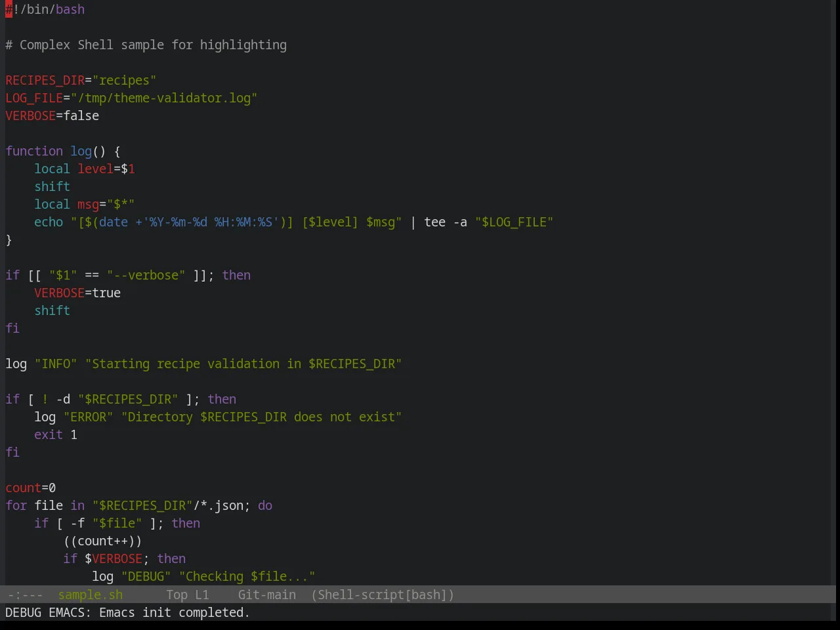Click the -:--- buffer status flags
The height and width of the screenshot is (630, 840).
coord(25,595)
